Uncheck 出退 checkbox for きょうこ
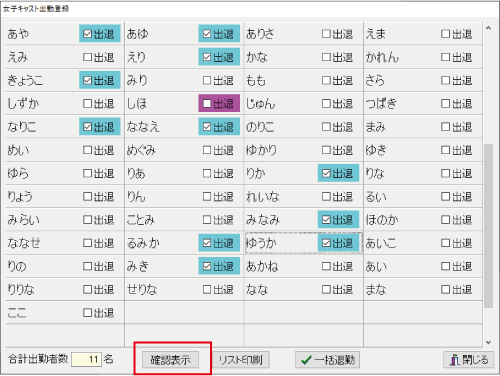The image size is (500, 376). click(87, 80)
